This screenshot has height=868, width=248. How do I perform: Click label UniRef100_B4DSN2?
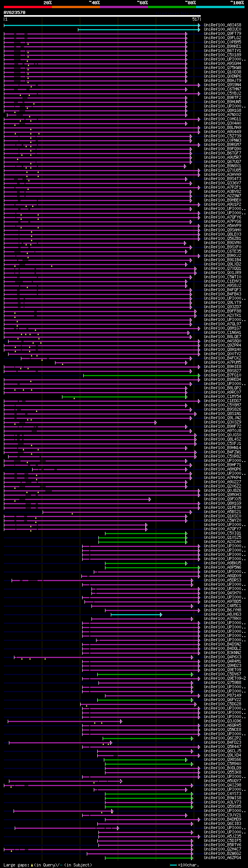tap(222, 644)
